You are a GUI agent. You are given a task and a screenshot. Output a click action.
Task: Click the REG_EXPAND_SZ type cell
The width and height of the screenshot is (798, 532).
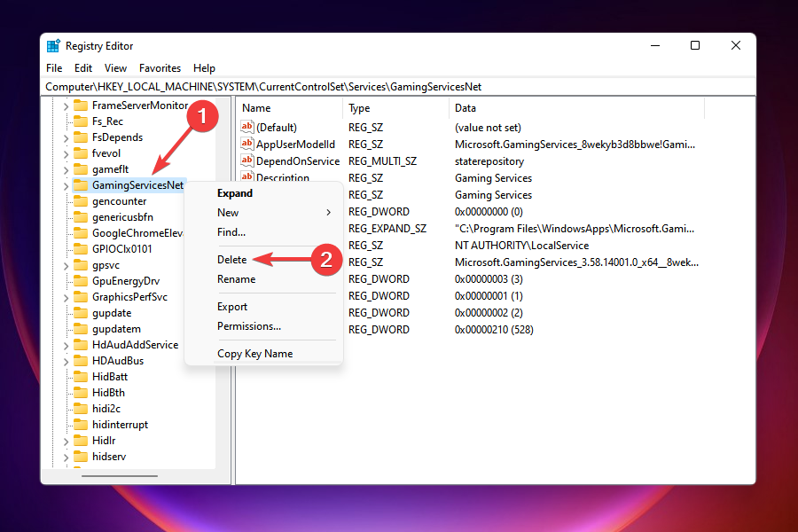[387, 229]
